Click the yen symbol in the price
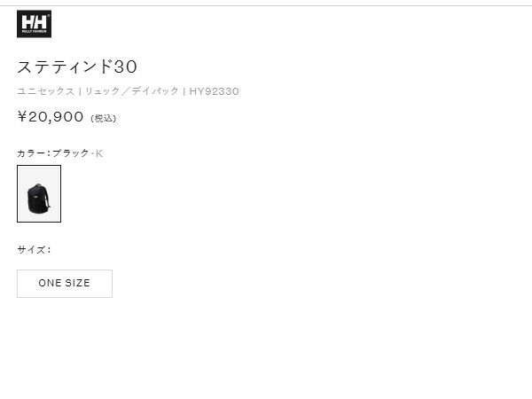Image resolution: width=532 pixels, height=399 pixels. tap(22, 116)
